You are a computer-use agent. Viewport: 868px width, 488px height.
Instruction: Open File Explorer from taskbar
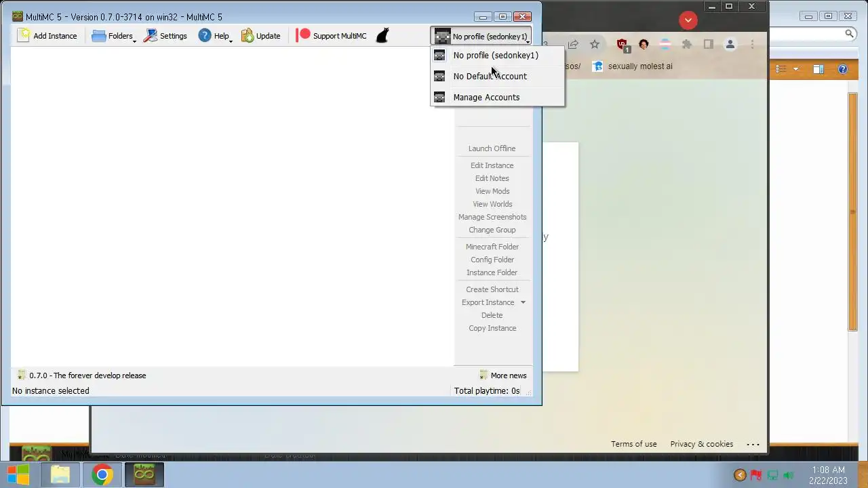pyautogui.click(x=60, y=474)
